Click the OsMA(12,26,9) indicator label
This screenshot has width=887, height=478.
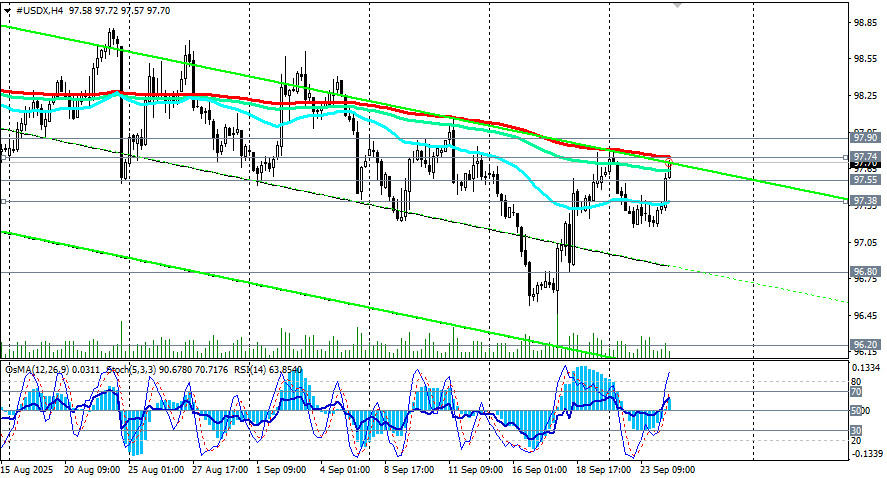[38, 370]
